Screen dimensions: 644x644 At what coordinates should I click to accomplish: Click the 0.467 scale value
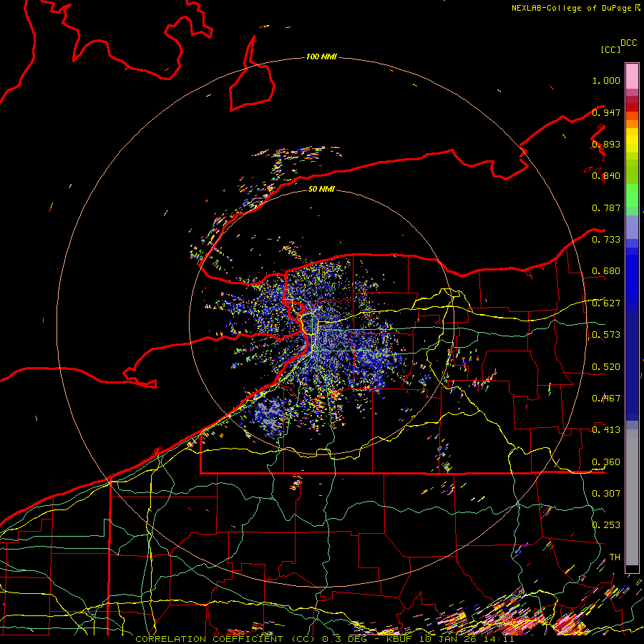click(606, 399)
